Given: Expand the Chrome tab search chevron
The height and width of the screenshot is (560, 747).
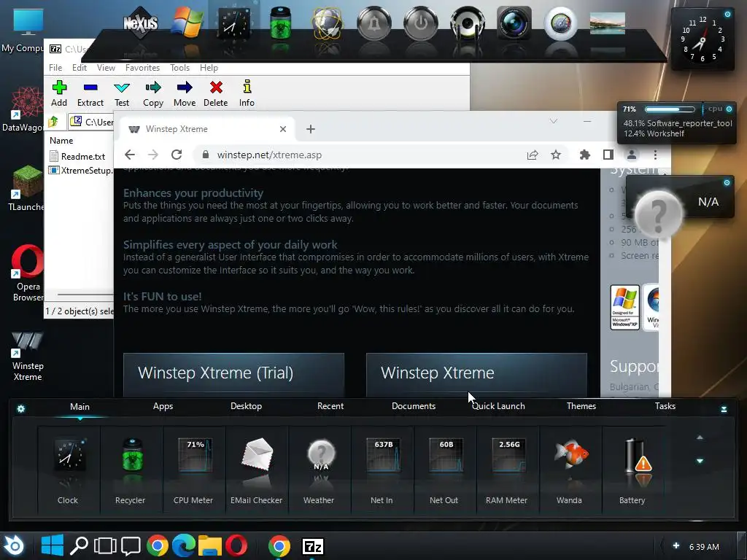Looking at the screenshot, I should [x=554, y=122].
